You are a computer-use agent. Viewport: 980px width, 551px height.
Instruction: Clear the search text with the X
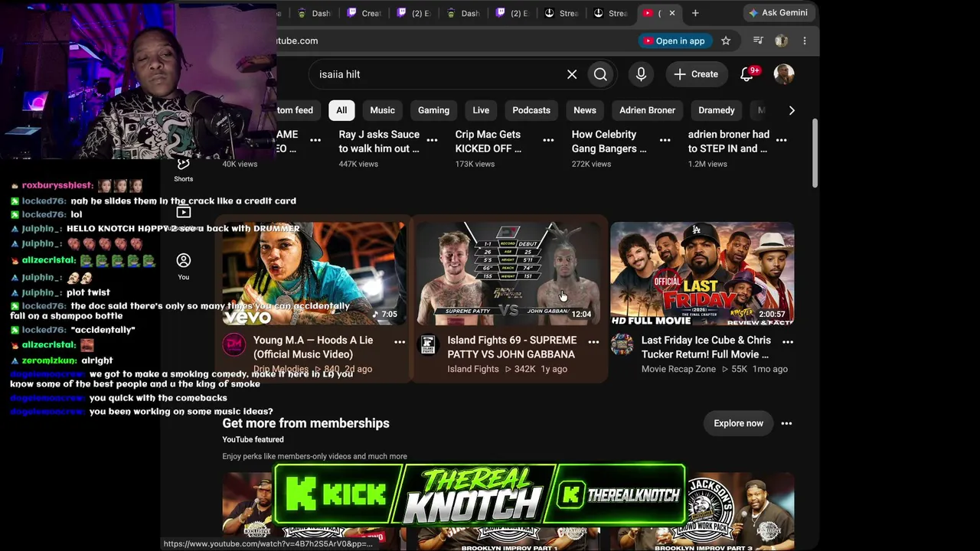point(572,74)
